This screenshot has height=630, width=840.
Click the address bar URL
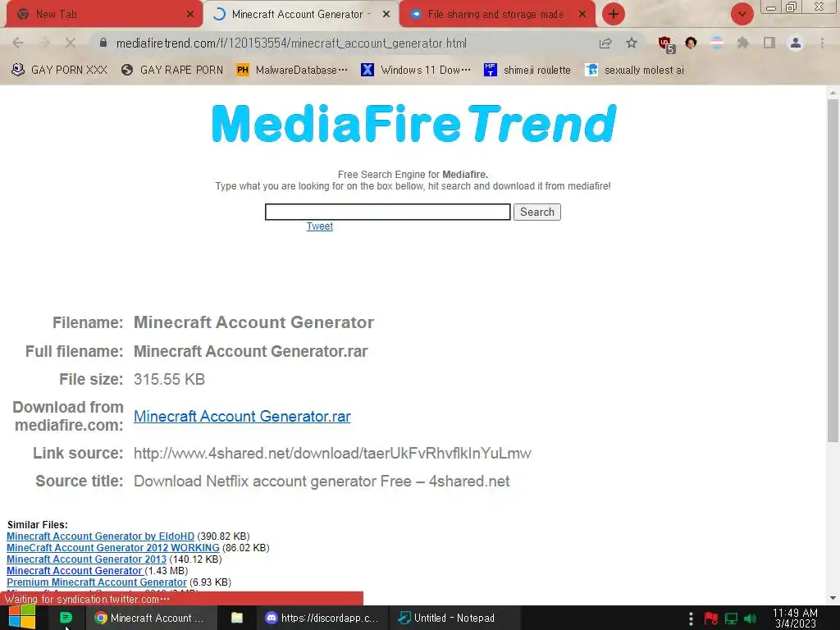(x=291, y=43)
